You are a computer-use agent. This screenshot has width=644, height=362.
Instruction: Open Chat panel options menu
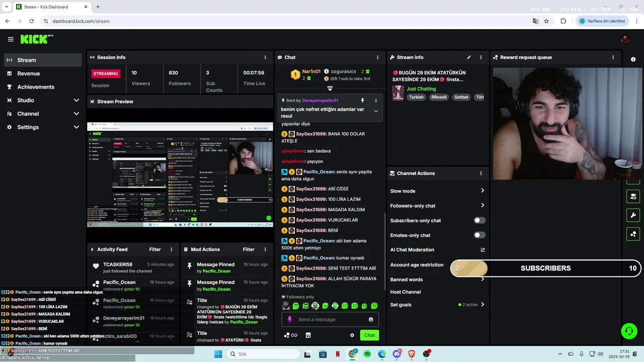click(377, 57)
